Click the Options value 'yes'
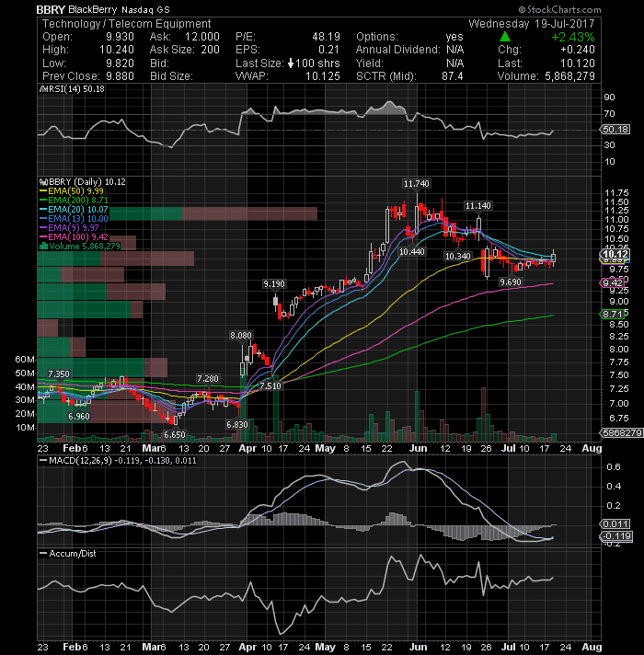This screenshot has width=644, height=655. click(454, 37)
